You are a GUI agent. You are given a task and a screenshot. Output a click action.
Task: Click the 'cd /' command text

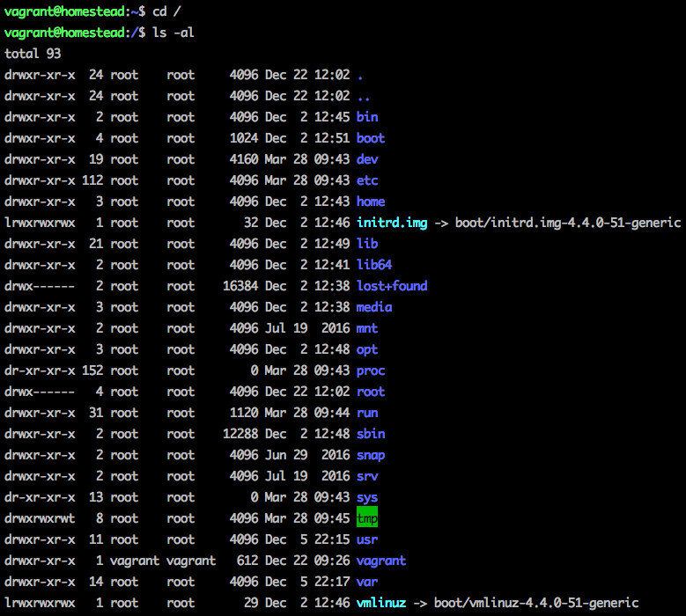(166, 11)
